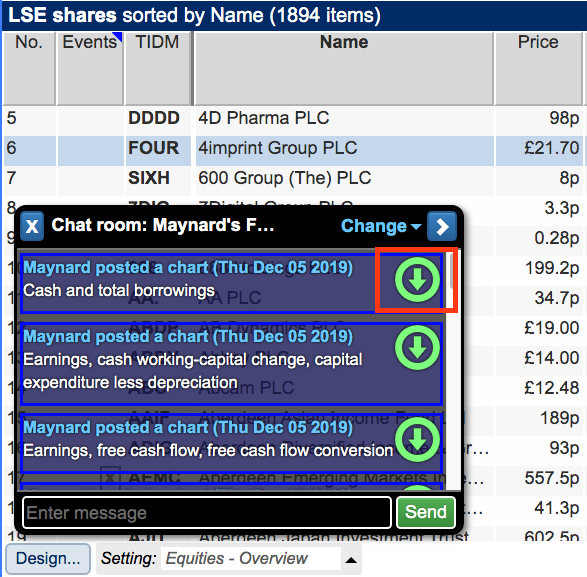587x577 pixels.
Task: Click the blue right-arrow chat button
Action: pyautogui.click(x=442, y=226)
